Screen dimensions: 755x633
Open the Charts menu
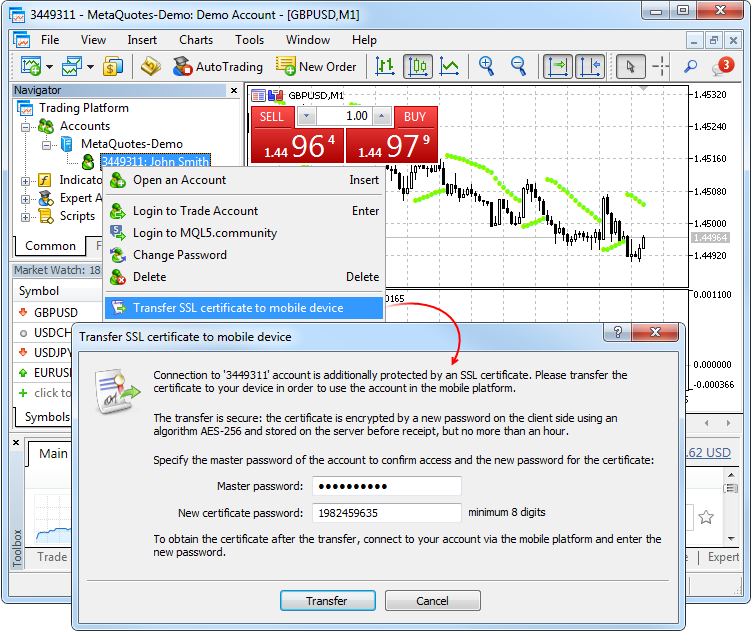196,40
